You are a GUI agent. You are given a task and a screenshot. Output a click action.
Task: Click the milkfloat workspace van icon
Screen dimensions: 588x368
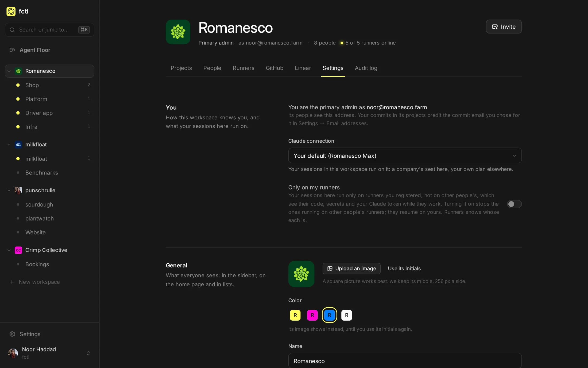pos(18,145)
